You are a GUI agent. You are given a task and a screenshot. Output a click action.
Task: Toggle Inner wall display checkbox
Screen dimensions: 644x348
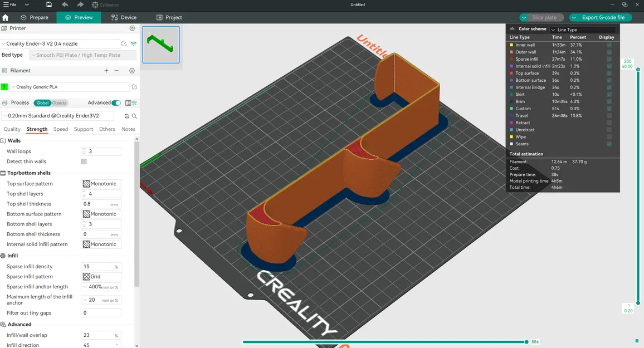(x=609, y=45)
